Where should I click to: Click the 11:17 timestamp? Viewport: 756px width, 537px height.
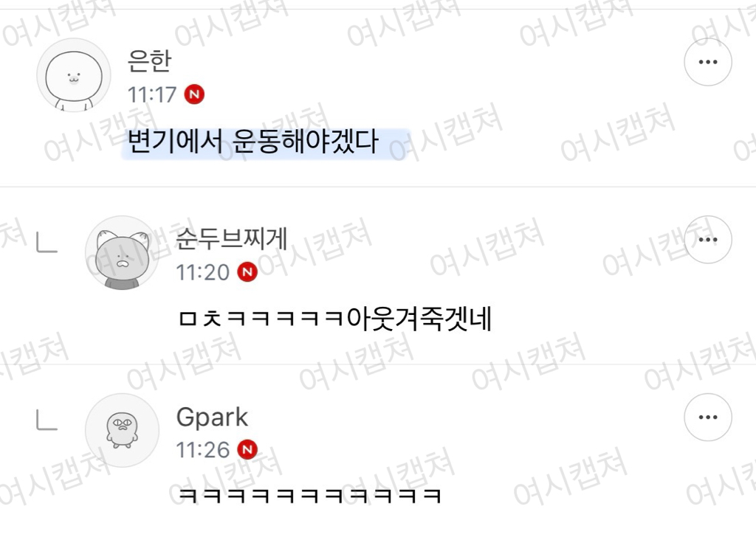click(x=152, y=95)
